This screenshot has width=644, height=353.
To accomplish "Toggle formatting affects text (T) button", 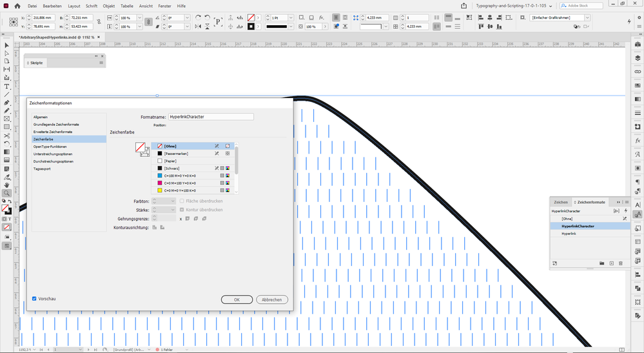I will tap(10, 219).
